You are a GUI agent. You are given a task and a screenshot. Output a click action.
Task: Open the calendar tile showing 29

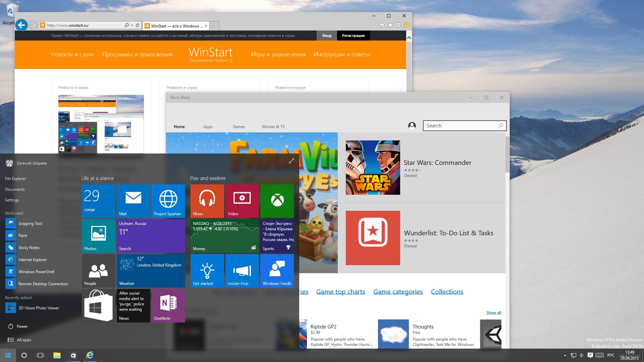[x=98, y=201]
